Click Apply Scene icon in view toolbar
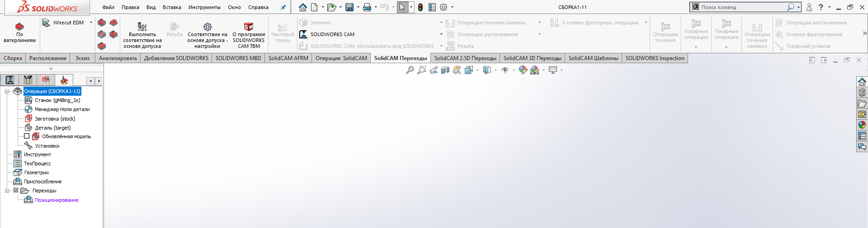This screenshot has width=868, height=228. [535, 70]
